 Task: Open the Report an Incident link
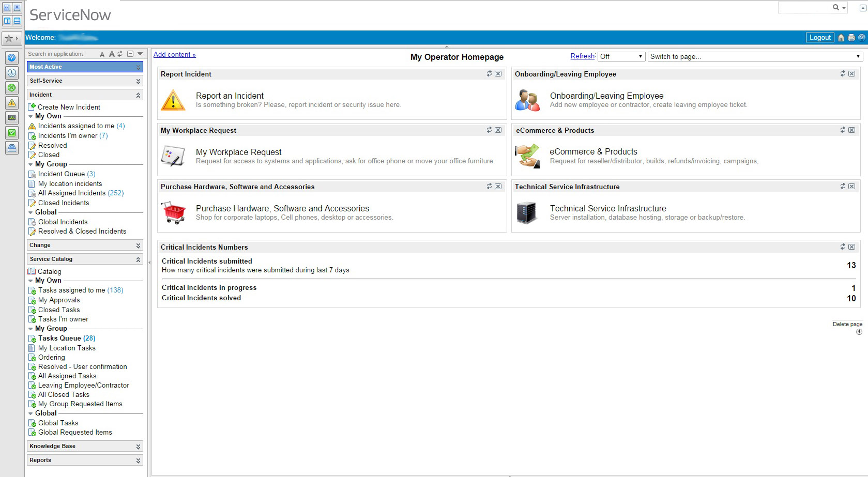click(x=230, y=96)
